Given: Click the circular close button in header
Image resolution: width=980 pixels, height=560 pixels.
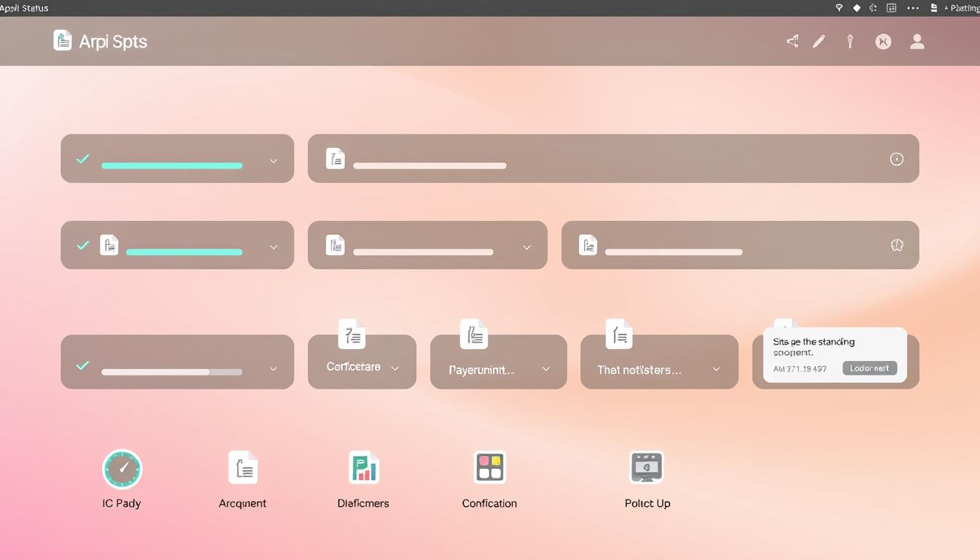Looking at the screenshot, I should click(x=883, y=42).
